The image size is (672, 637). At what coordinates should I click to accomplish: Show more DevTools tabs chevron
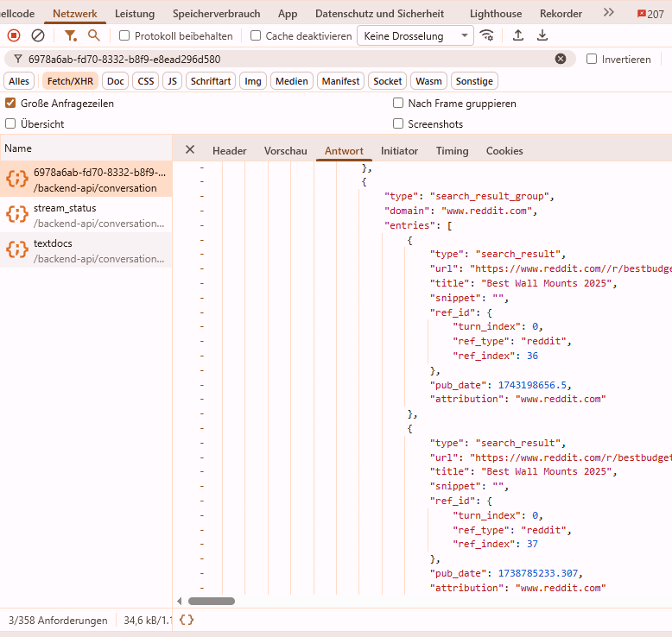click(x=609, y=12)
